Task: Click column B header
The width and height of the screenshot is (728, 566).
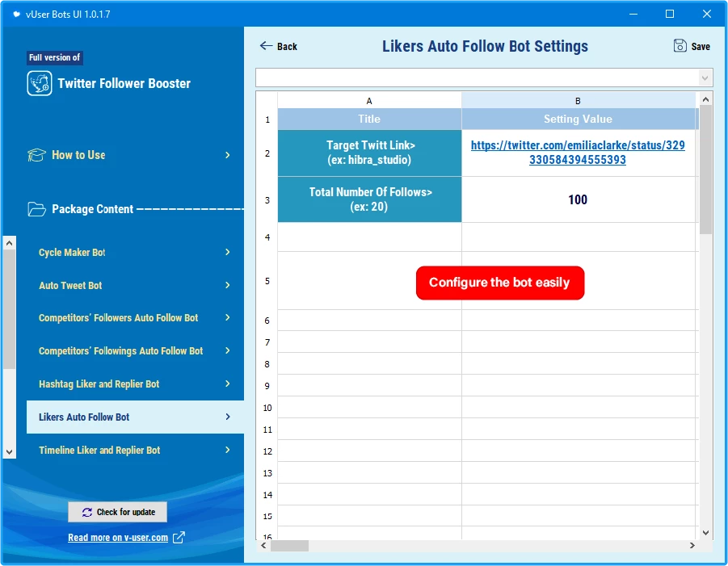Action: (578, 101)
